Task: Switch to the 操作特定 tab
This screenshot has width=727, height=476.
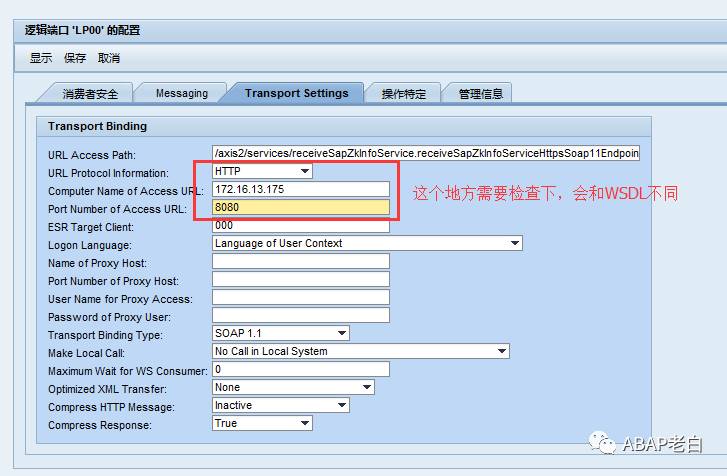Action: [403, 94]
